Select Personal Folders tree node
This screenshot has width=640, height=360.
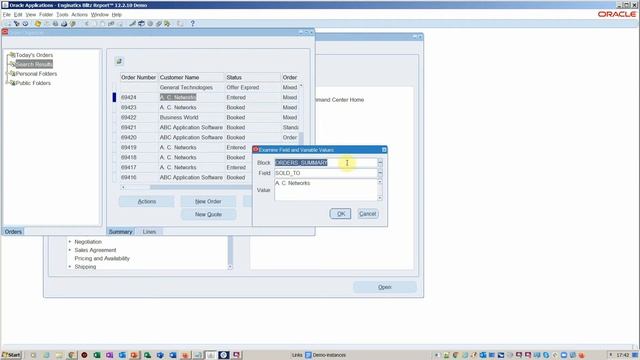(36, 74)
